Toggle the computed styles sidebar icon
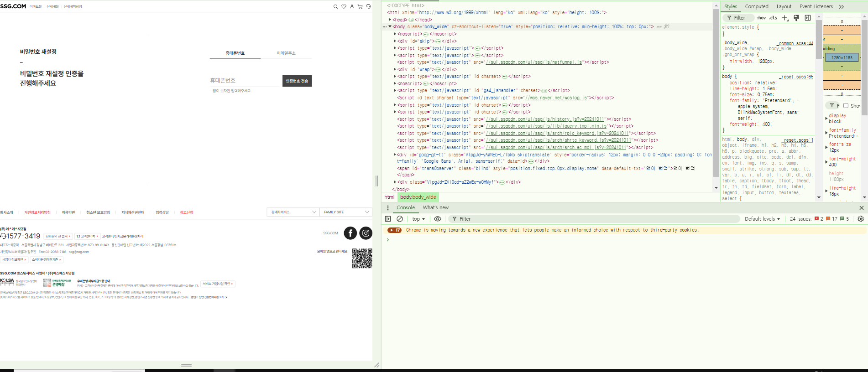The height and width of the screenshot is (372, 868). pos(808,18)
